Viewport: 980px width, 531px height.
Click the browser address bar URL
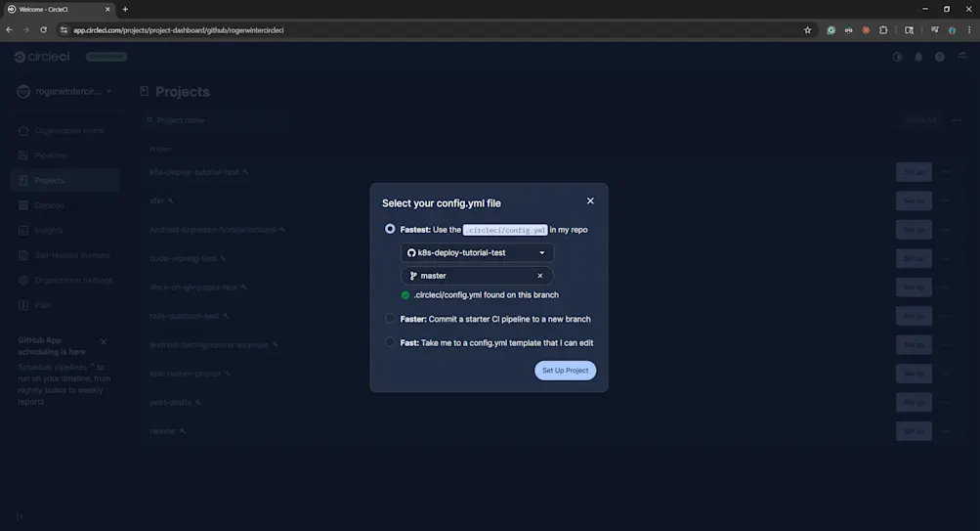click(179, 30)
